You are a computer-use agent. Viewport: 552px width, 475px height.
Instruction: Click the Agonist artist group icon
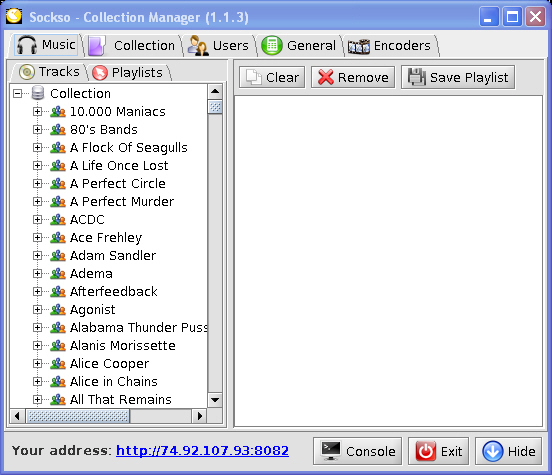click(58, 310)
